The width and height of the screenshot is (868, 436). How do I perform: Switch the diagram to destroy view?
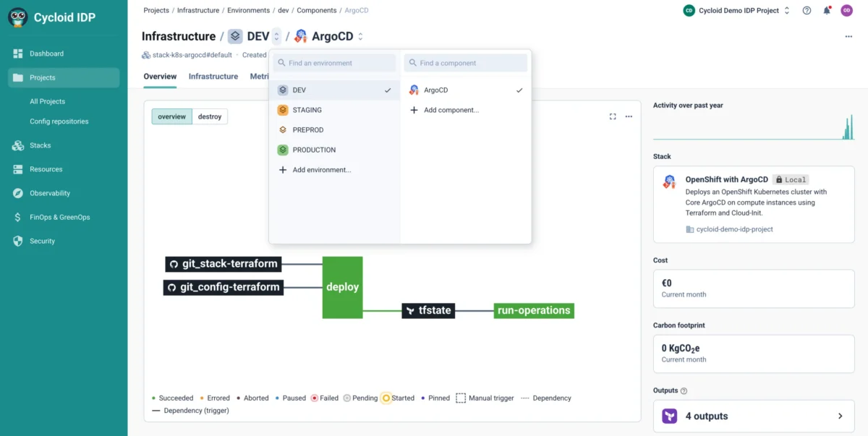[209, 116]
